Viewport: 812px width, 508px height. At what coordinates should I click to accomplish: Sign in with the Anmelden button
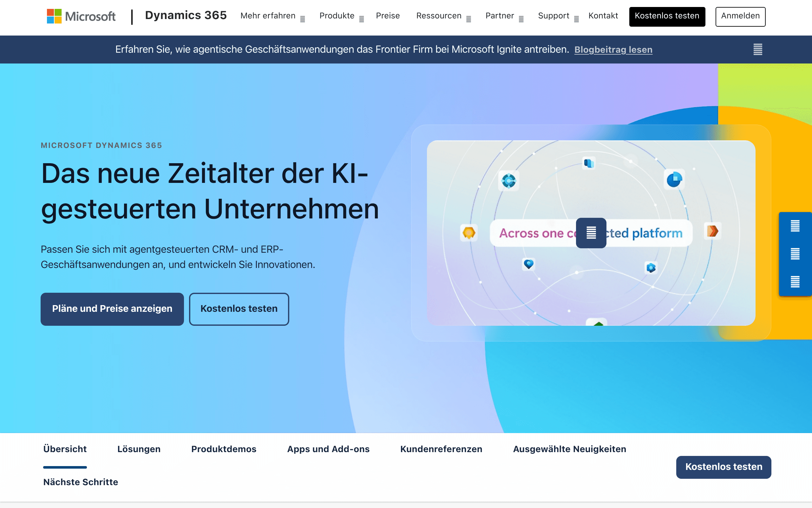tap(740, 17)
